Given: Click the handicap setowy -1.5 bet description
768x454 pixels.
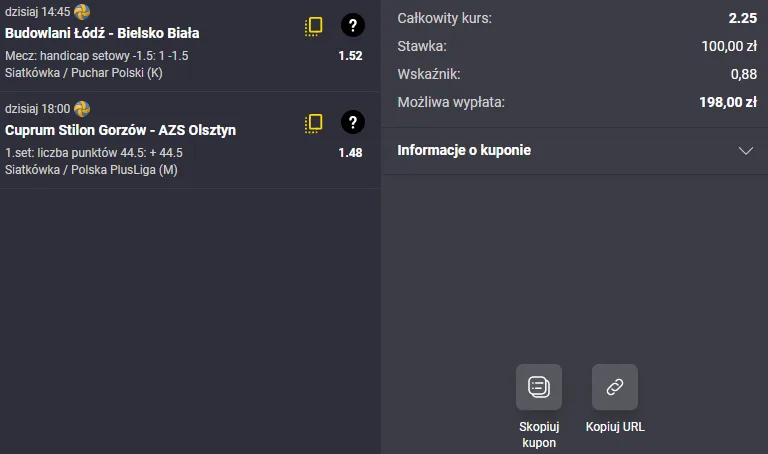Looking at the screenshot, I should point(96,56).
